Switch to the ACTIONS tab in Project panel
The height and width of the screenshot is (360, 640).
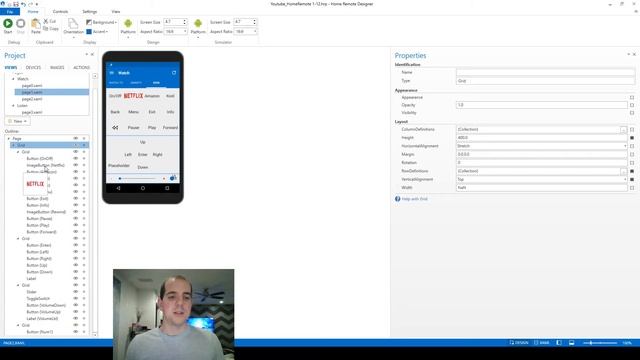tap(81, 67)
